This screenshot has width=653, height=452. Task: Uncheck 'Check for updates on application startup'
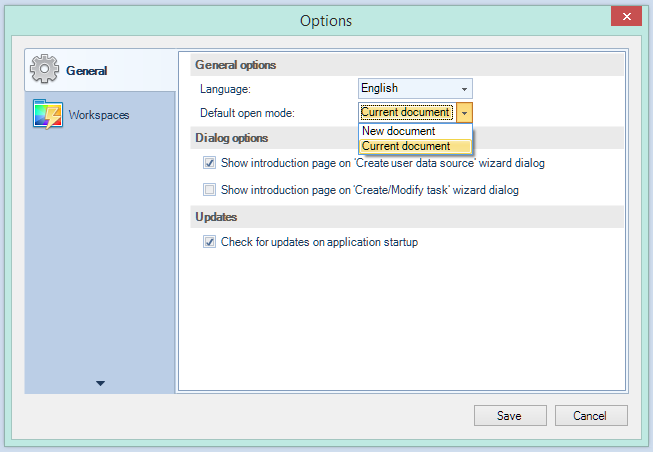coord(210,242)
